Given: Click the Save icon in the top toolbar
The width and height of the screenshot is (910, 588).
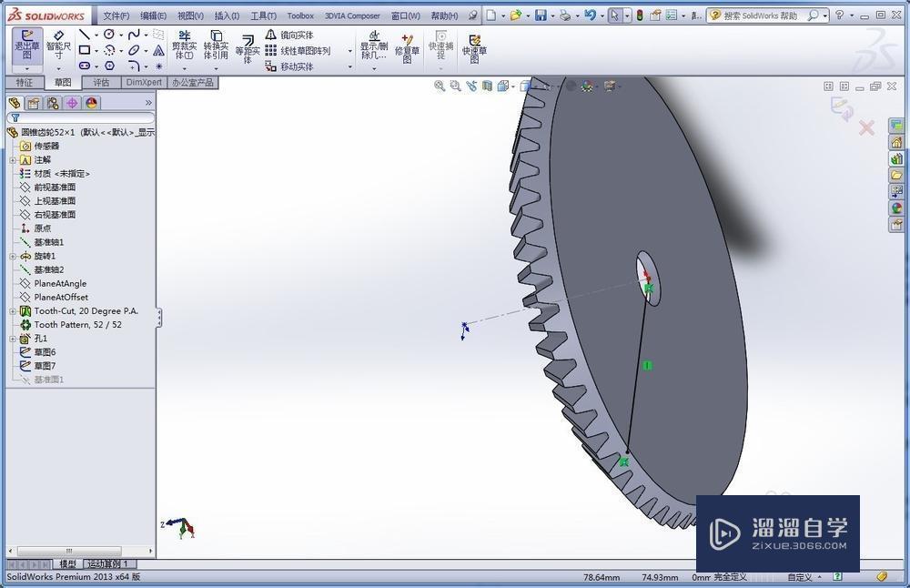Looking at the screenshot, I should tap(541, 15).
